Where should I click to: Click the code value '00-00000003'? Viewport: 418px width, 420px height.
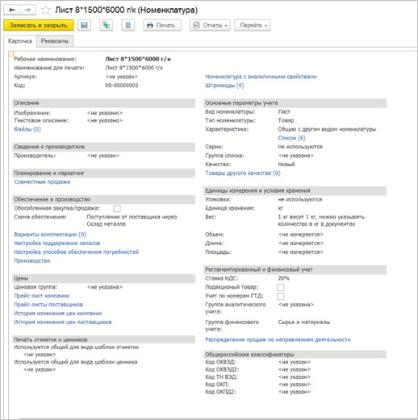[121, 85]
